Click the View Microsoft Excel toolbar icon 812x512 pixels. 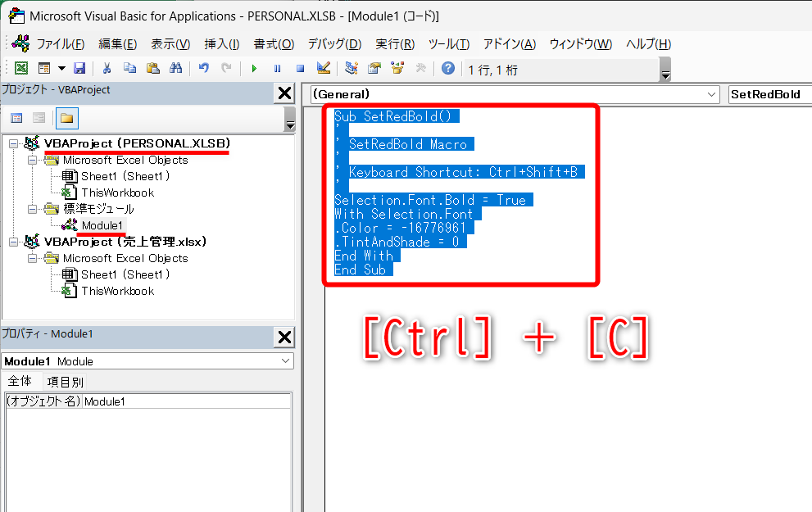click(21, 68)
